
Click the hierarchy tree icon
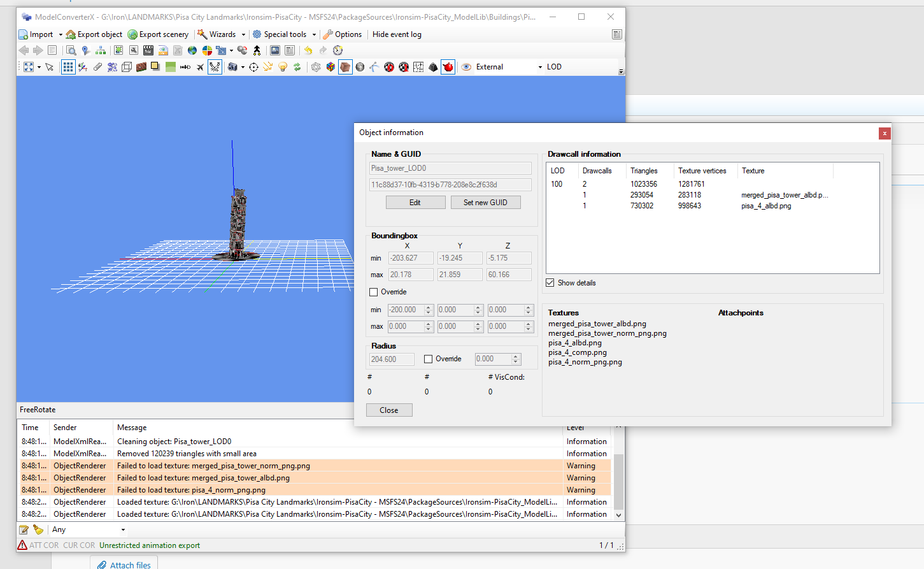point(101,50)
